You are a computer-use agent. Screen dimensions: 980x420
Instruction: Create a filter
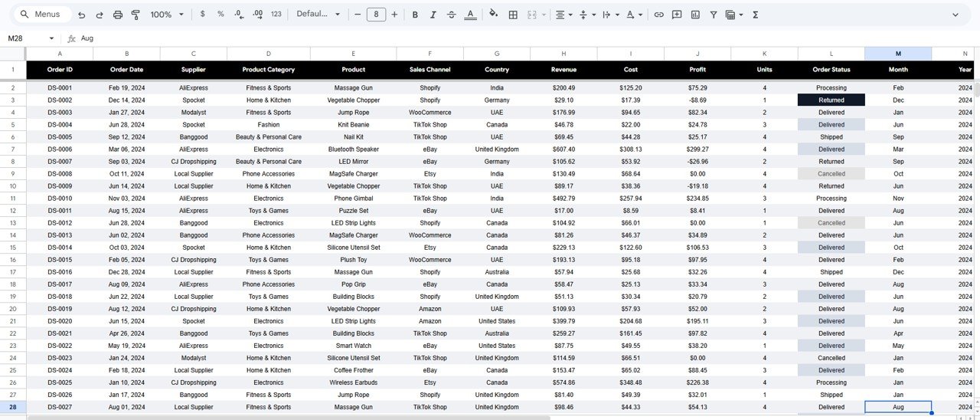pos(714,15)
